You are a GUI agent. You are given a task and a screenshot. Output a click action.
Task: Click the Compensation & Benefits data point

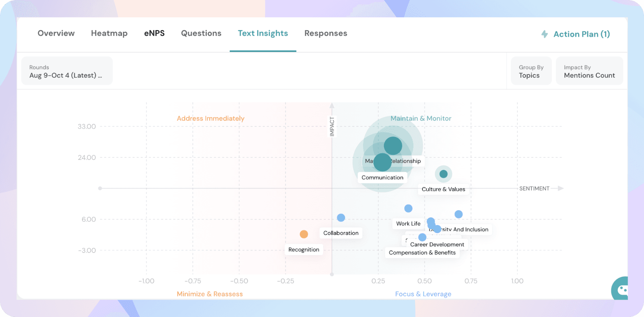click(422, 237)
